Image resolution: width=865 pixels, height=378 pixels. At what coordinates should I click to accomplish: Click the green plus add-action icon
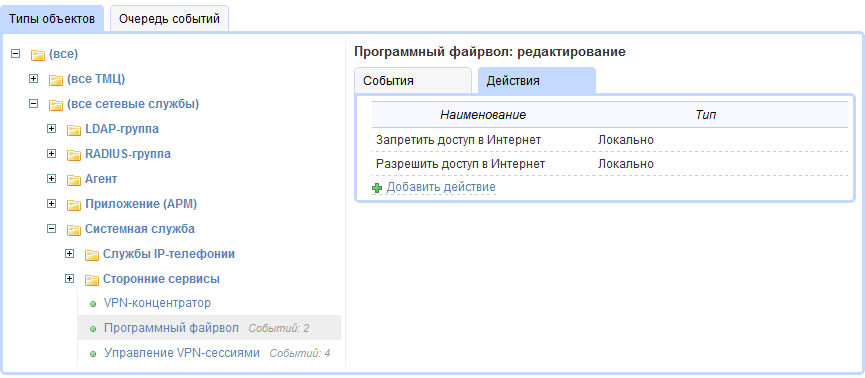[x=377, y=188]
